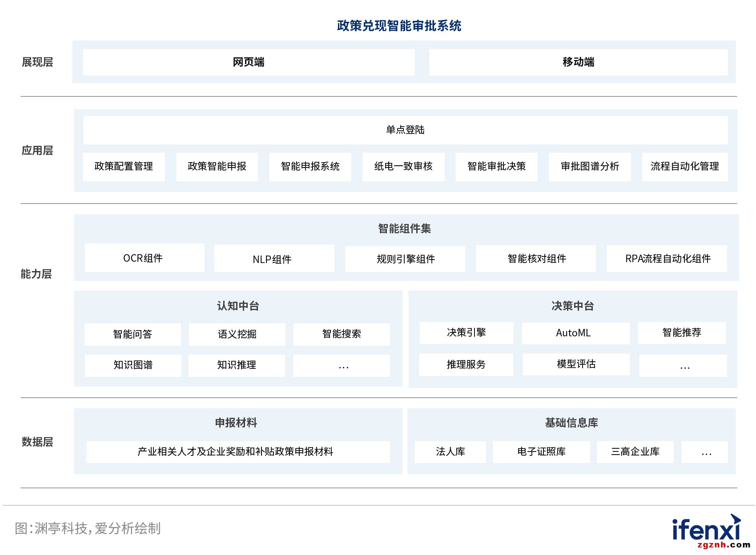Expand the ellipsis box in 基础信息库
This screenshot has height=555, width=756.
click(x=705, y=452)
